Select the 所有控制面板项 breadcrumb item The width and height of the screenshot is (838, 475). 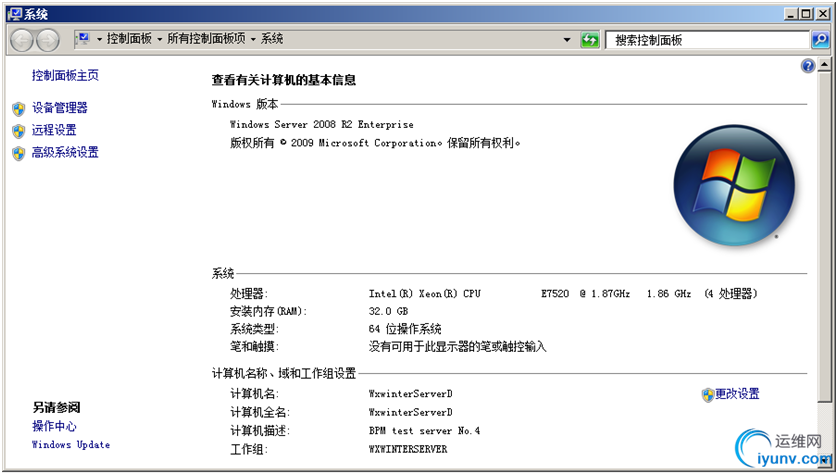pos(206,38)
